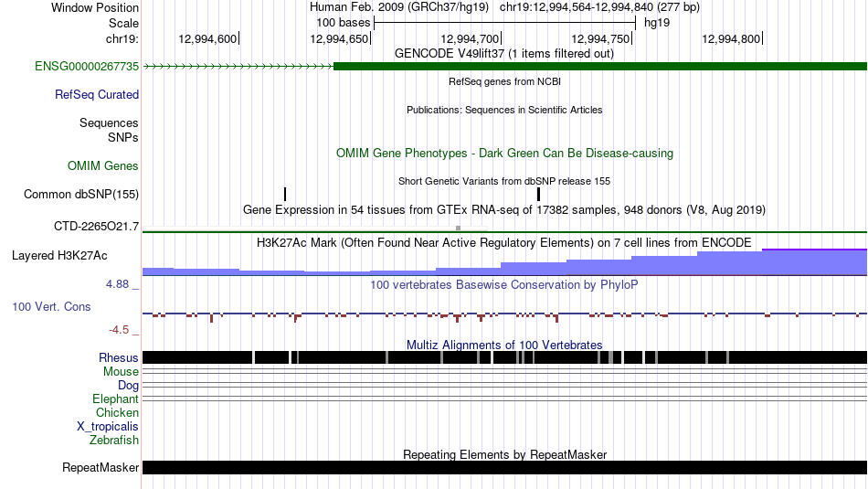
Task: Click Publications: Sequences in Scientific Articles title
Action: click(x=504, y=110)
